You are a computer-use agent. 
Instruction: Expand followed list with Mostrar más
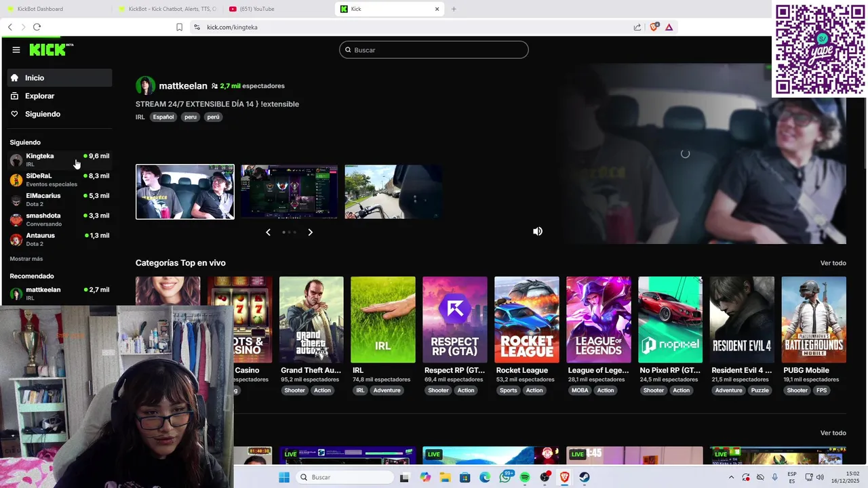tap(26, 259)
